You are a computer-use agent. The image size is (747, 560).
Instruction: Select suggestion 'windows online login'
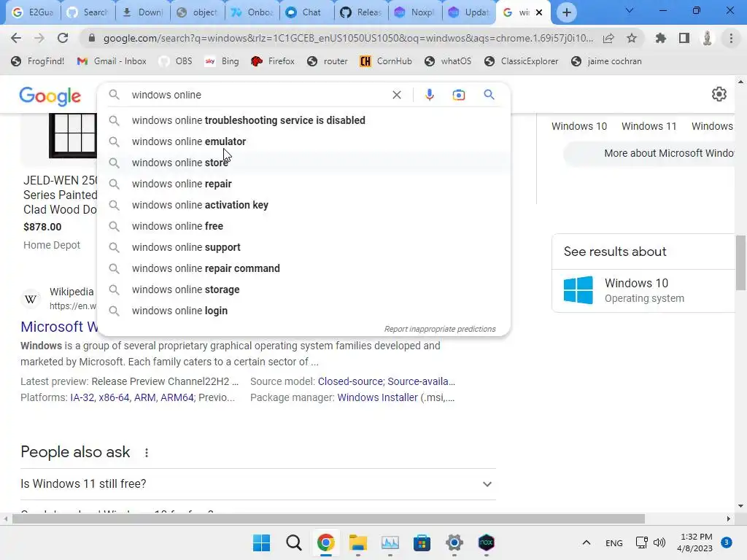coord(303,311)
